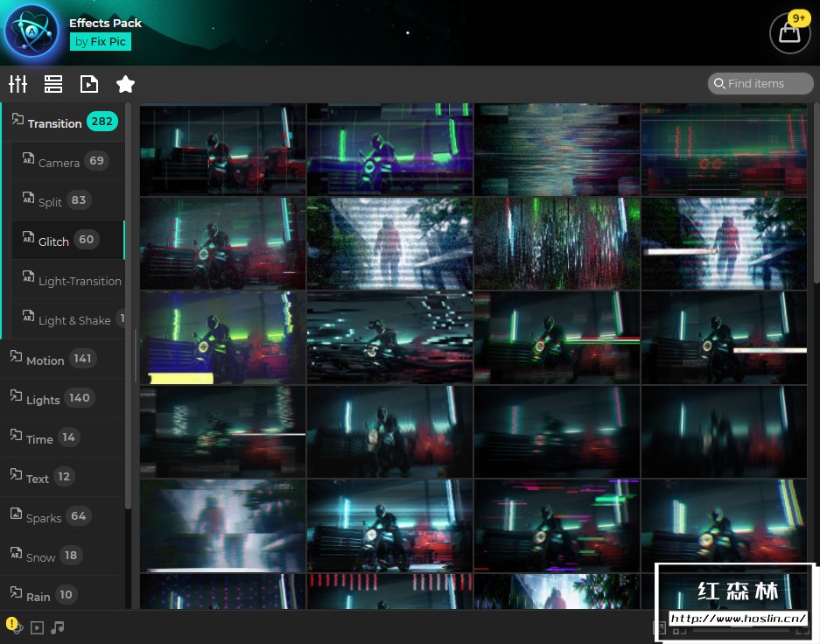This screenshot has height=644, width=820.
Task: Expand the Rain category
Action: point(63,595)
